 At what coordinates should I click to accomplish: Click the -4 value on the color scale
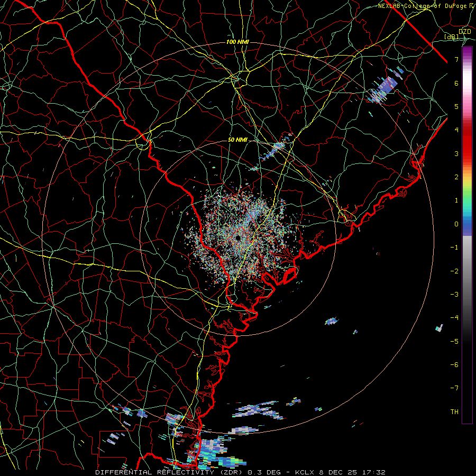[x=454, y=318]
